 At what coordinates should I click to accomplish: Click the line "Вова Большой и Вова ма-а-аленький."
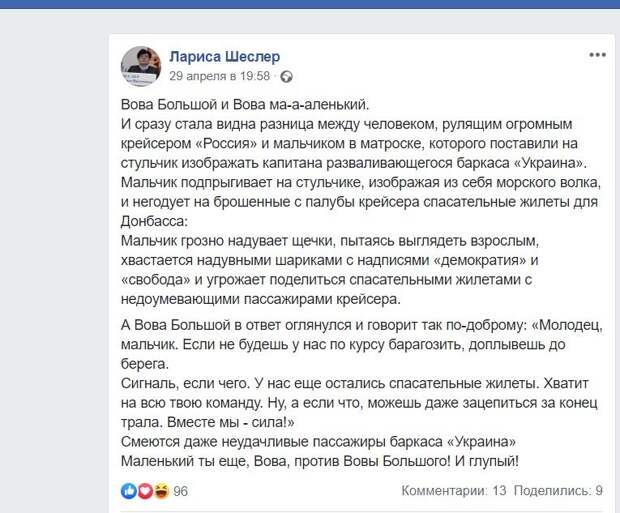tap(245, 104)
